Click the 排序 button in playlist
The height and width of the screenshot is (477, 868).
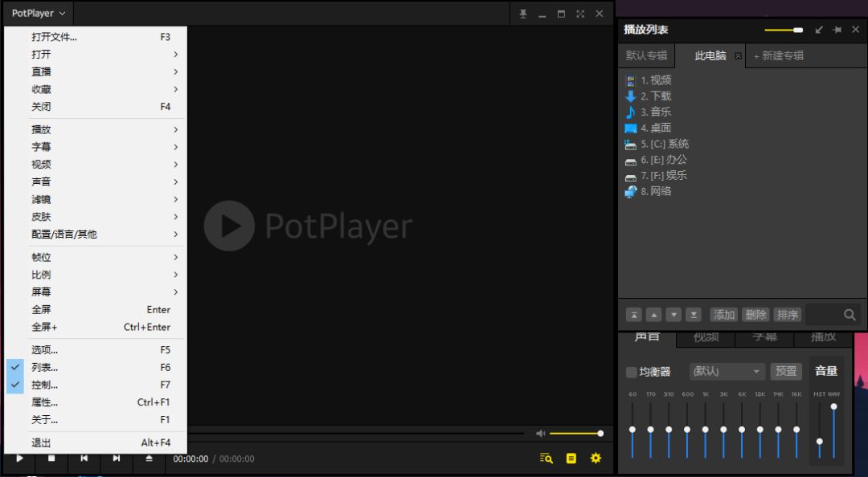tap(787, 315)
